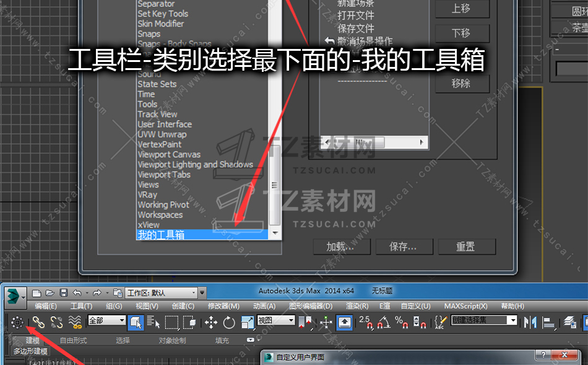
Task: Select the Scale tool icon
Action: point(247,322)
